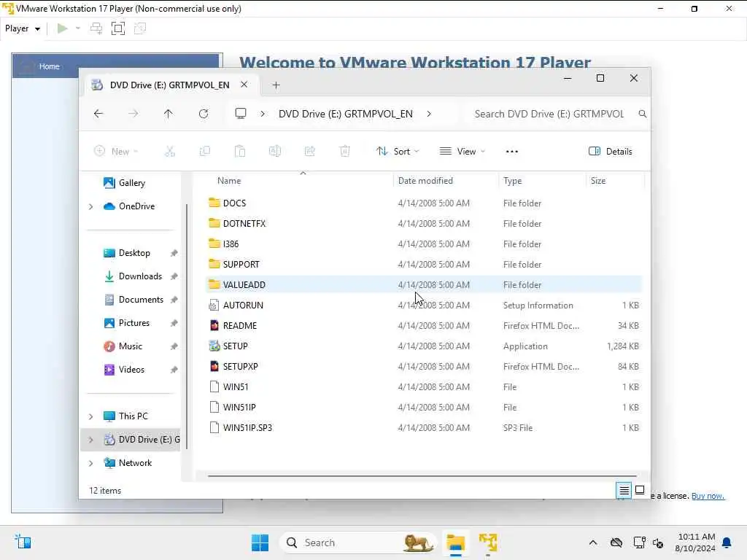Expand OneDrive in navigation pane
This screenshot has width=747, height=560.
point(90,206)
